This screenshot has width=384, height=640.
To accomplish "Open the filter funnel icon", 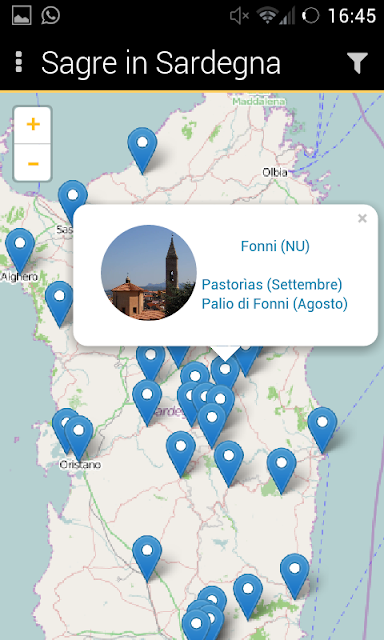I will 357,63.
